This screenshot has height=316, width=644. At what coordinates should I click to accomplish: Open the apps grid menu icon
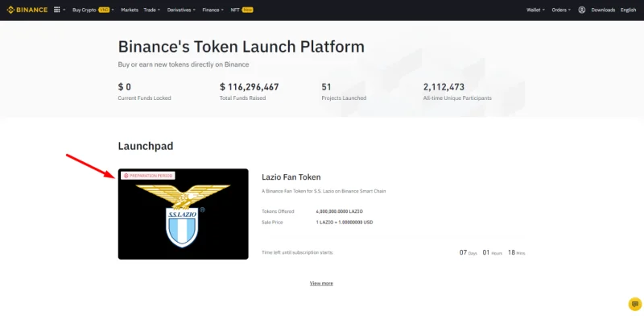click(x=57, y=10)
